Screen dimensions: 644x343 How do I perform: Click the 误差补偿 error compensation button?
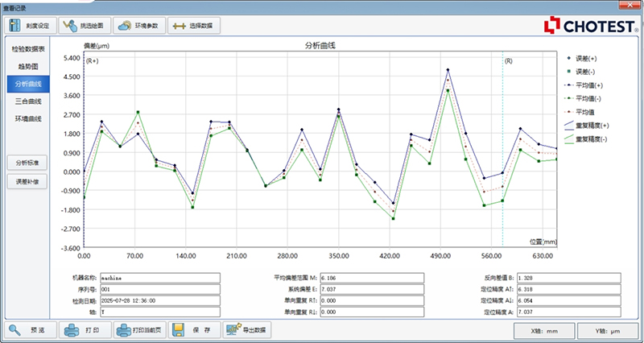28,181
